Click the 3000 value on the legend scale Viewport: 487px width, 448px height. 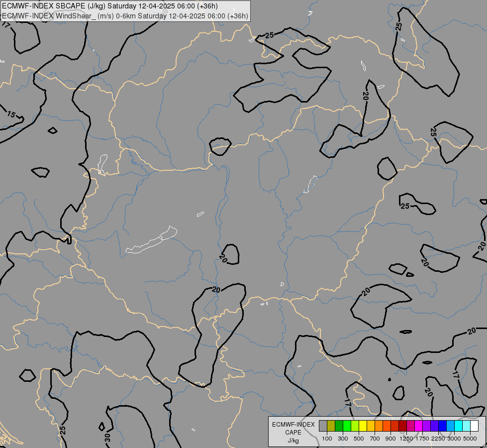coord(454,439)
